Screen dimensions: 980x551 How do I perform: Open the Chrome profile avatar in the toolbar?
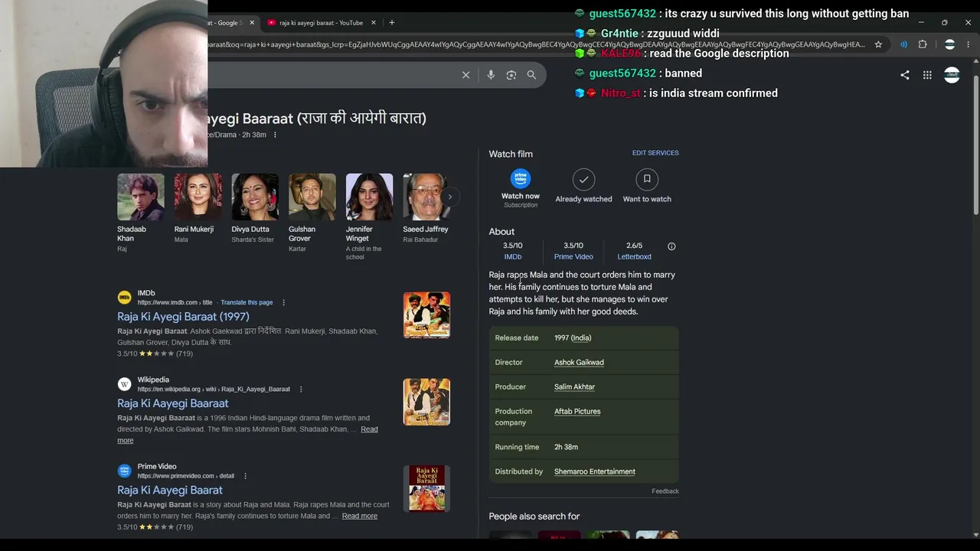pyautogui.click(x=950, y=44)
